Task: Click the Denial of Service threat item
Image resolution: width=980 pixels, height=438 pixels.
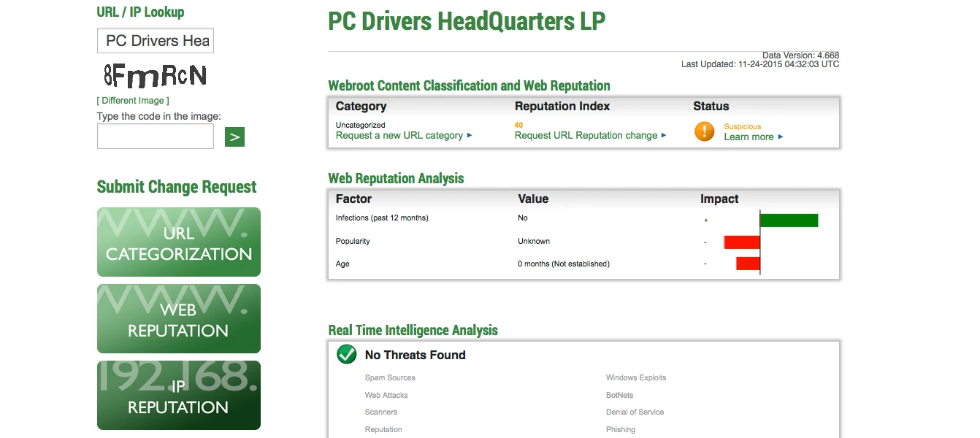Action: [635, 412]
